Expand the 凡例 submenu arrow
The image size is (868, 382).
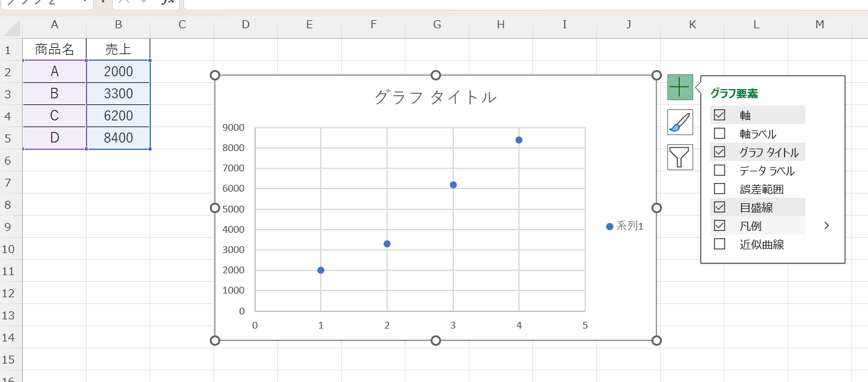[x=826, y=226]
